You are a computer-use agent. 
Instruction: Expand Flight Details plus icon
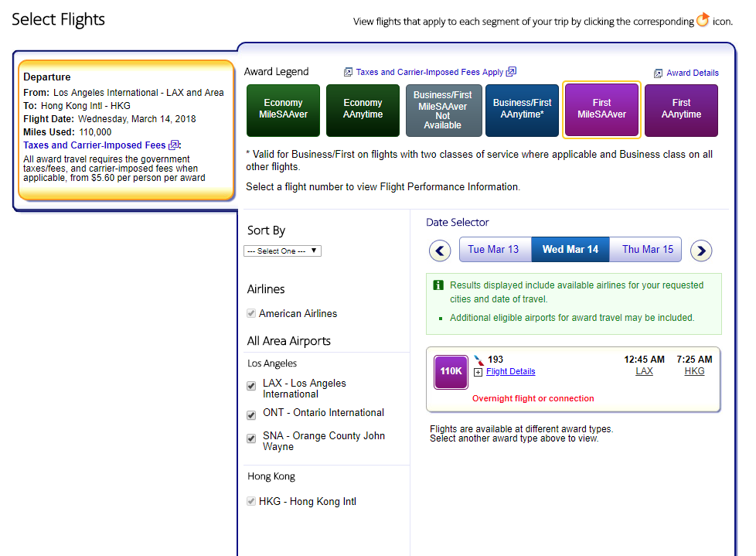(x=478, y=372)
